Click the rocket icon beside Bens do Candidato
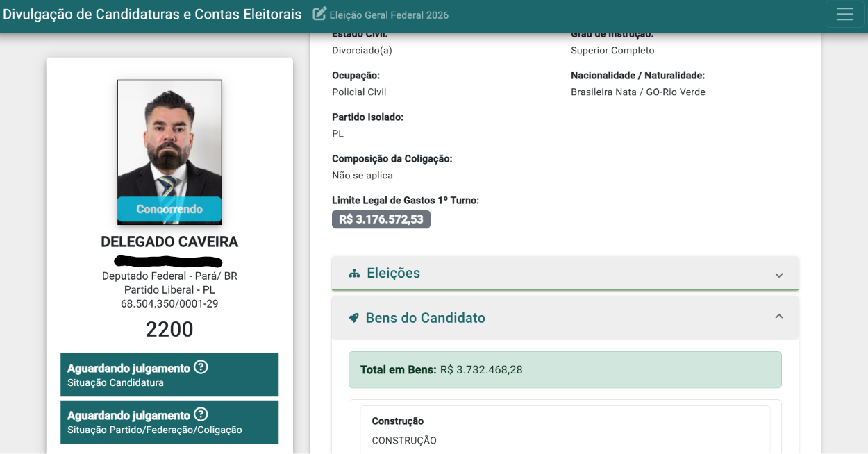 point(353,318)
